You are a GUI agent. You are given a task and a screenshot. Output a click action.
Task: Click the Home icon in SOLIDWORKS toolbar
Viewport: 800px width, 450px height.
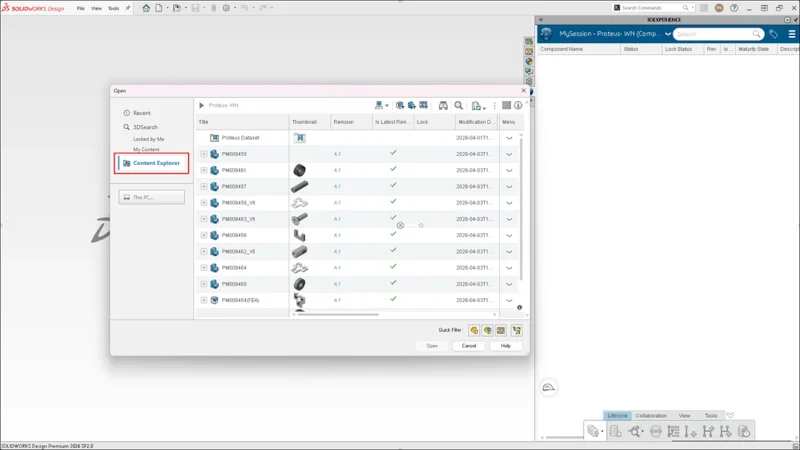[x=146, y=8]
